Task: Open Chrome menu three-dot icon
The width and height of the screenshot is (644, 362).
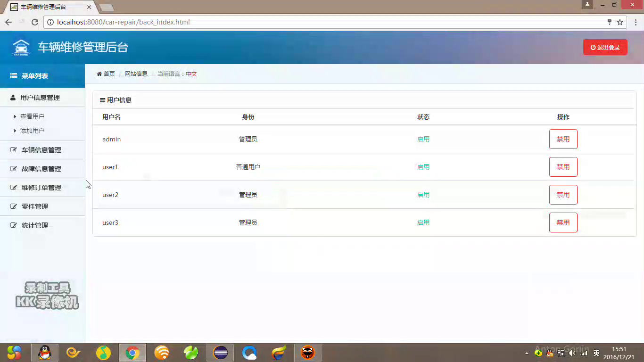Action: pos(635,22)
